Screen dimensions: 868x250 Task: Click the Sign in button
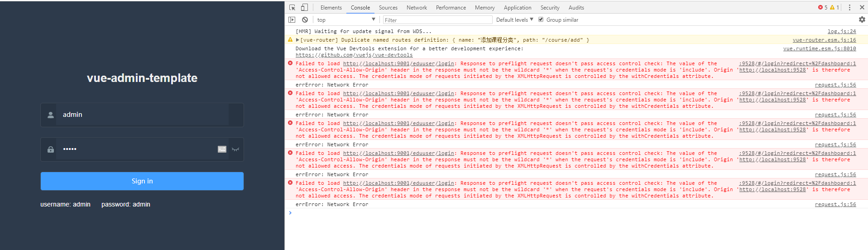tap(142, 181)
